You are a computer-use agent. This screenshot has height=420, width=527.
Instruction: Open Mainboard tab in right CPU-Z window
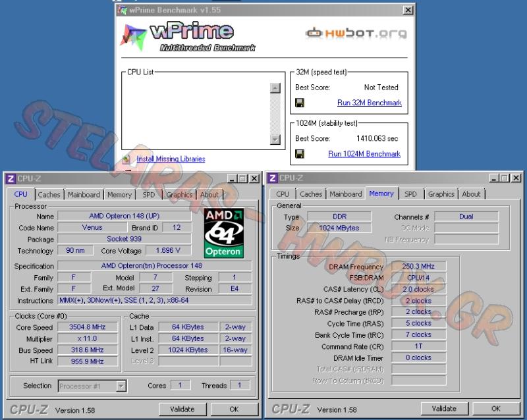[x=345, y=194]
